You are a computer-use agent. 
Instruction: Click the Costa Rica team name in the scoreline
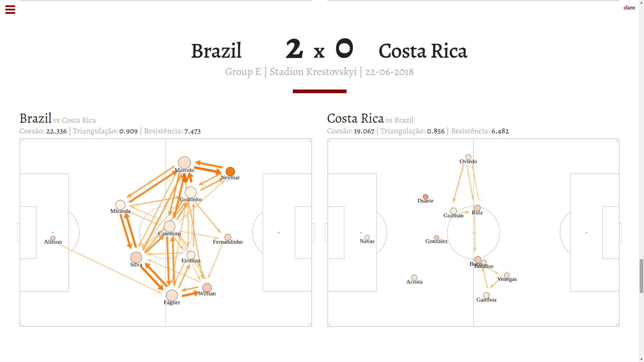click(x=423, y=51)
